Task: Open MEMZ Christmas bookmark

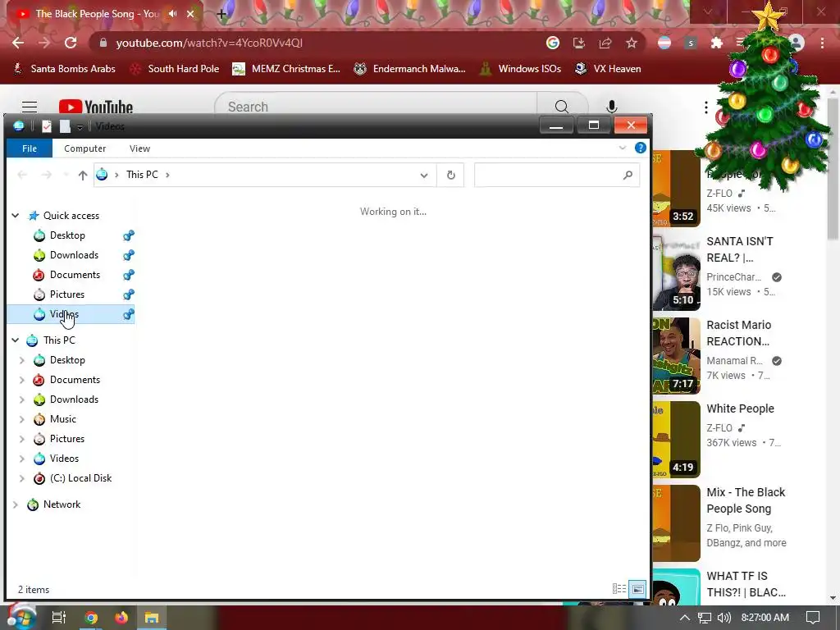Action: pos(286,69)
